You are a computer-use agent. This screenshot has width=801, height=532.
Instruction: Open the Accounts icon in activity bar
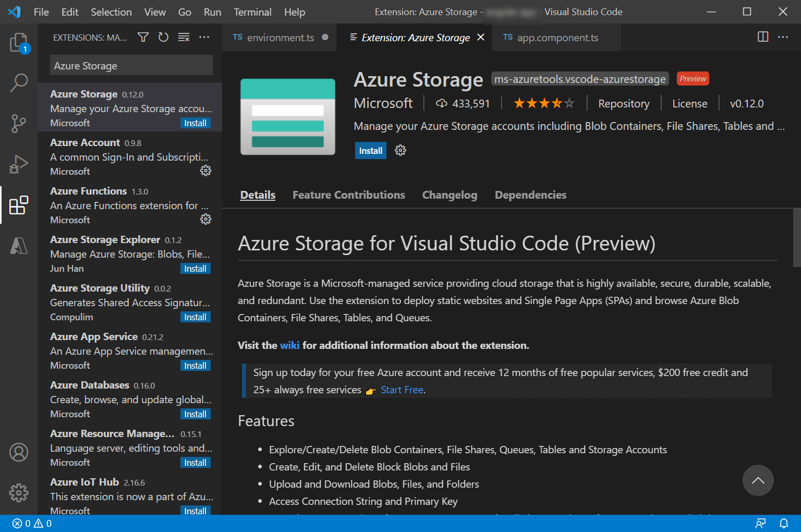(x=19, y=452)
